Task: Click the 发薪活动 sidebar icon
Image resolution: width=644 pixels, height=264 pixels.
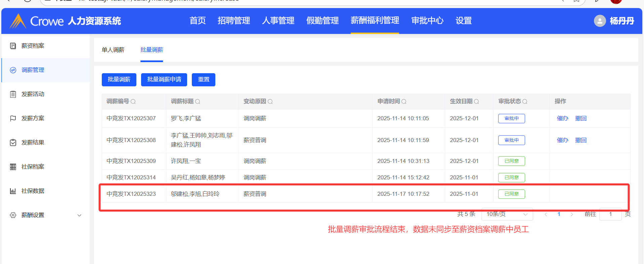Action: coord(13,94)
